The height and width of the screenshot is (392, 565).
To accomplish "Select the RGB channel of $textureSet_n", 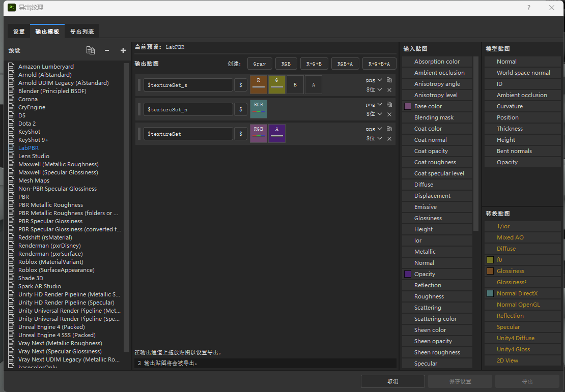I will pos(259,109).
